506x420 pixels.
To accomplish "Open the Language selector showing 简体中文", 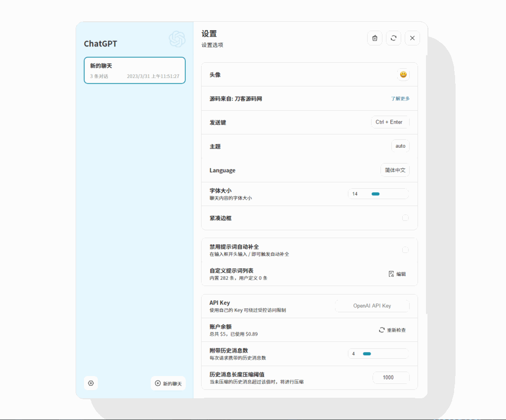I will [x=395, y=170].
